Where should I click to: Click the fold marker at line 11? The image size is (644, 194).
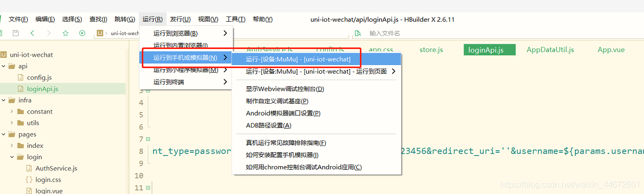[x=148, y=187]
